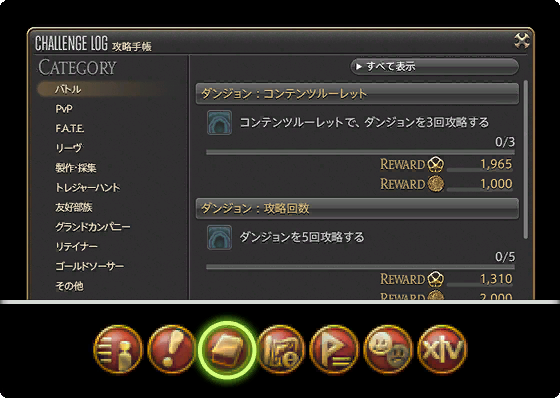Click the 0/3 progress bar
This screenshot has height=400, width=560.
tap(360, 152)
